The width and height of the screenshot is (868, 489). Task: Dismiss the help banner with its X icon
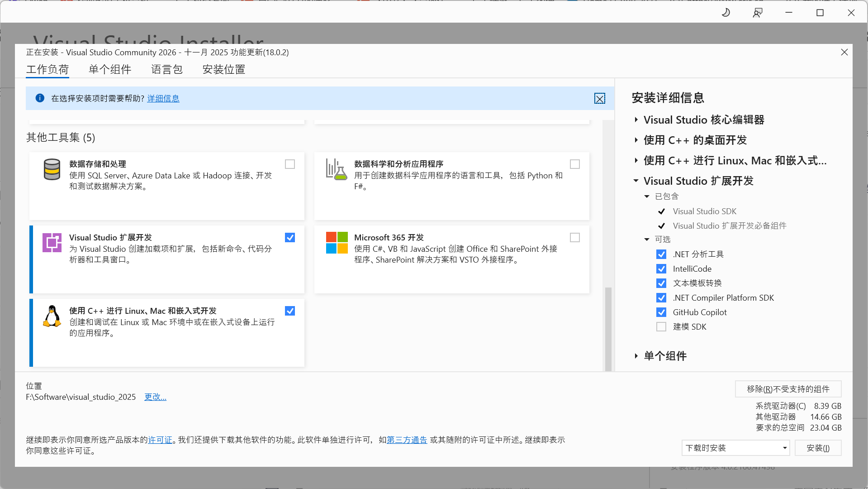(600, 99)
